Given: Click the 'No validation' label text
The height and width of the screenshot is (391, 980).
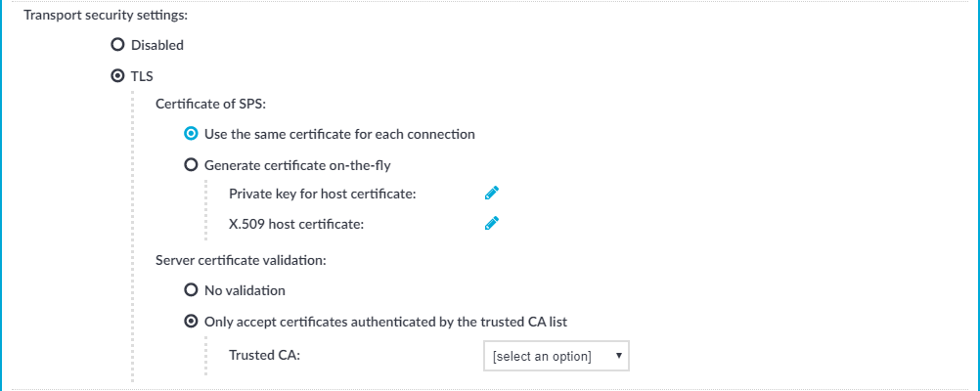Looking at the screenshot, I should [x=245, y=290].
